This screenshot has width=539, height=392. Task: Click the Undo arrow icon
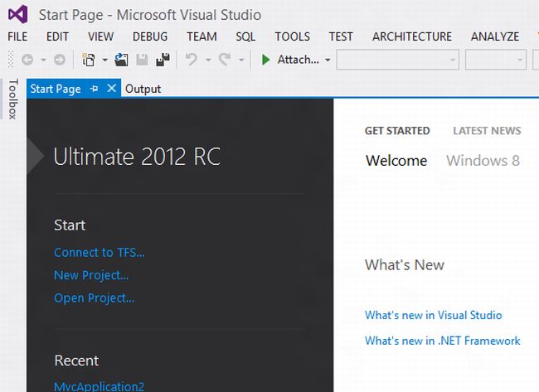coord(191,60)
